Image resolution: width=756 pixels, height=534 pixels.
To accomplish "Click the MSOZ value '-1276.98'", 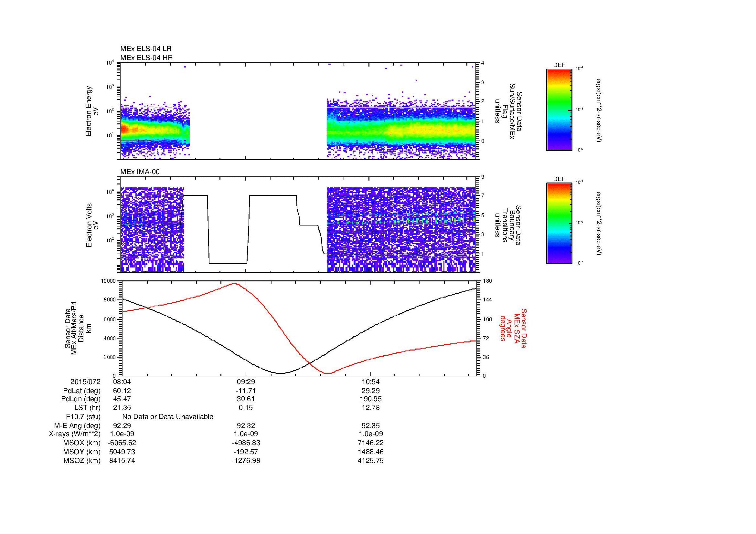I will [x=246, y=461].
